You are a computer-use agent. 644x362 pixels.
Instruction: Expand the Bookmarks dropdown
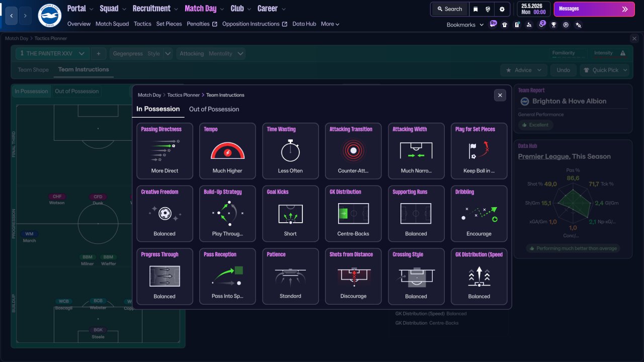(465, 25)
